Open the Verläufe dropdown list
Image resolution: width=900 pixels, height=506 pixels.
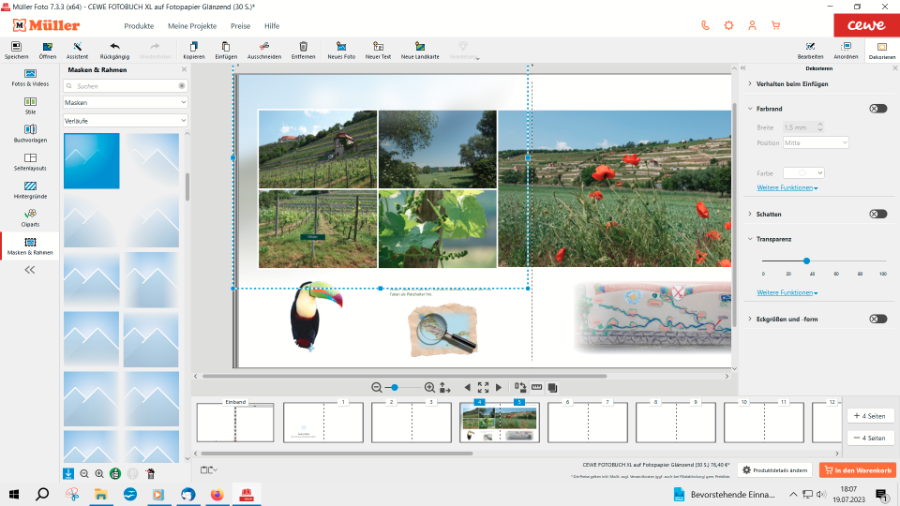click(x=125, y=120)
